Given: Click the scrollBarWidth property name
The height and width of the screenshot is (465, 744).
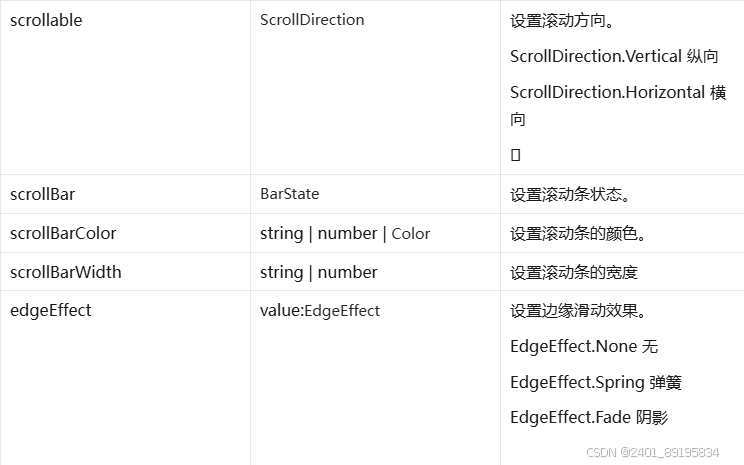Looking at the screenshot, I should pyautogui.click(x=65, y=272).
